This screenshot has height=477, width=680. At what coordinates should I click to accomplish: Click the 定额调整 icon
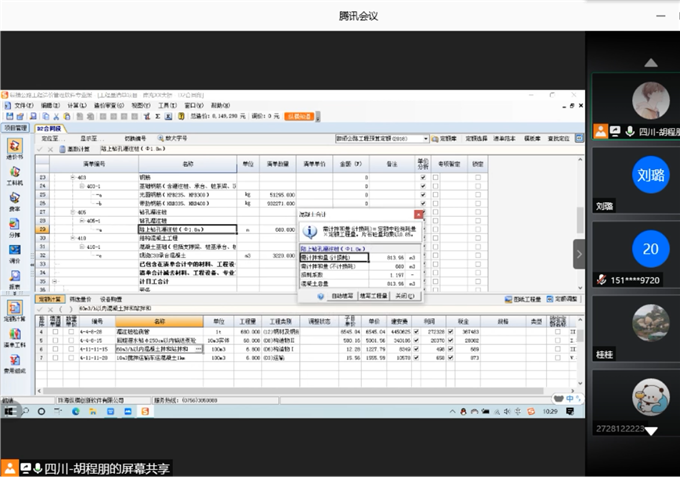click(x=550, y=299)
